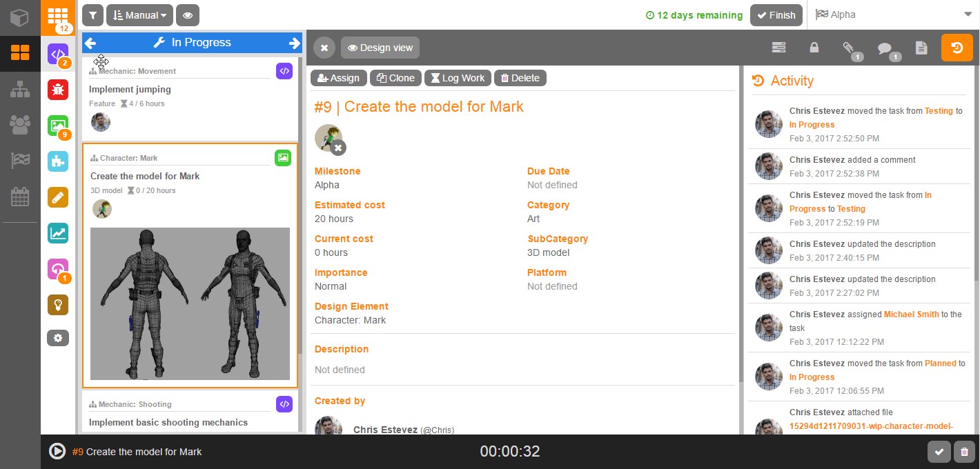This screenshot has height=469, width=980.
Task: Click the Finish milestone button
Action: tap(776, 14)
